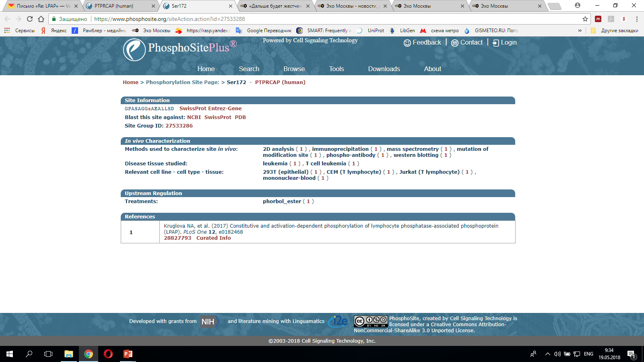Click the PhosphoSitePlus logo icon
The width and height of the screenshot is (644, 362).
point(134,50)
